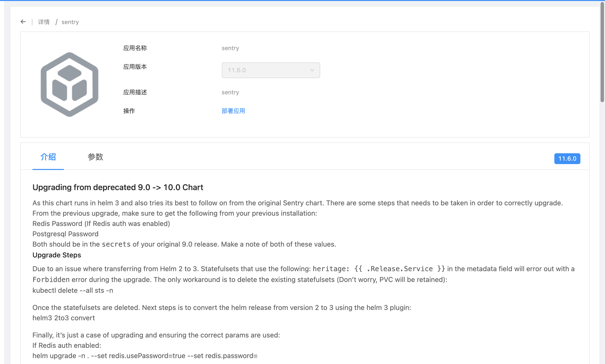Click the 'Postgresql Password' line

point(65,234)
